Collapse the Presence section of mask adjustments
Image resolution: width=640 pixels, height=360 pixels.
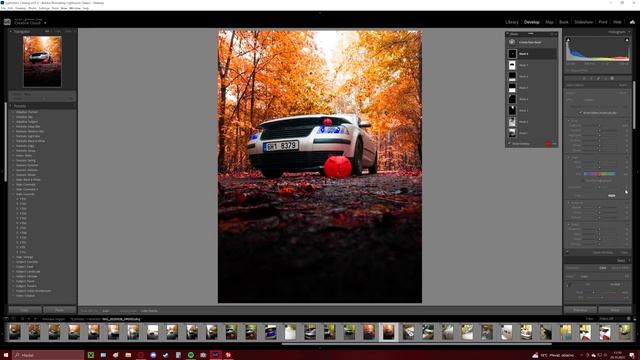(569, 202)
